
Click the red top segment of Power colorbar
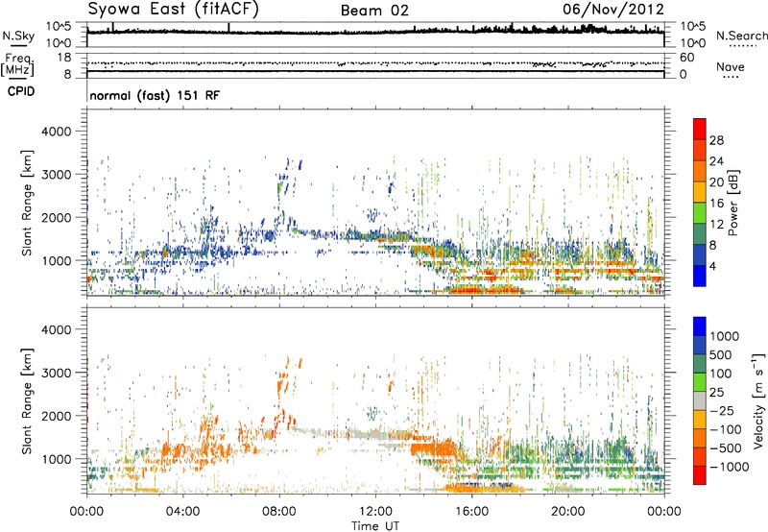pyautogui.click(x=700, y=129)
